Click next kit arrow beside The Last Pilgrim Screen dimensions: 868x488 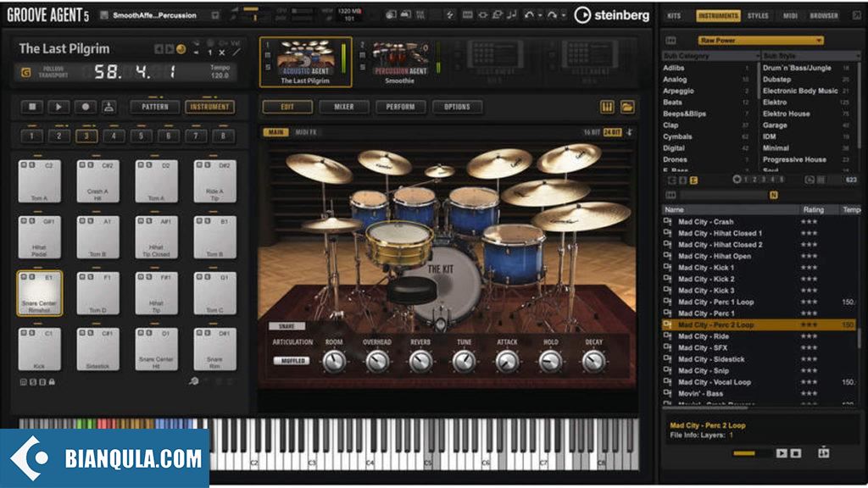170,49
